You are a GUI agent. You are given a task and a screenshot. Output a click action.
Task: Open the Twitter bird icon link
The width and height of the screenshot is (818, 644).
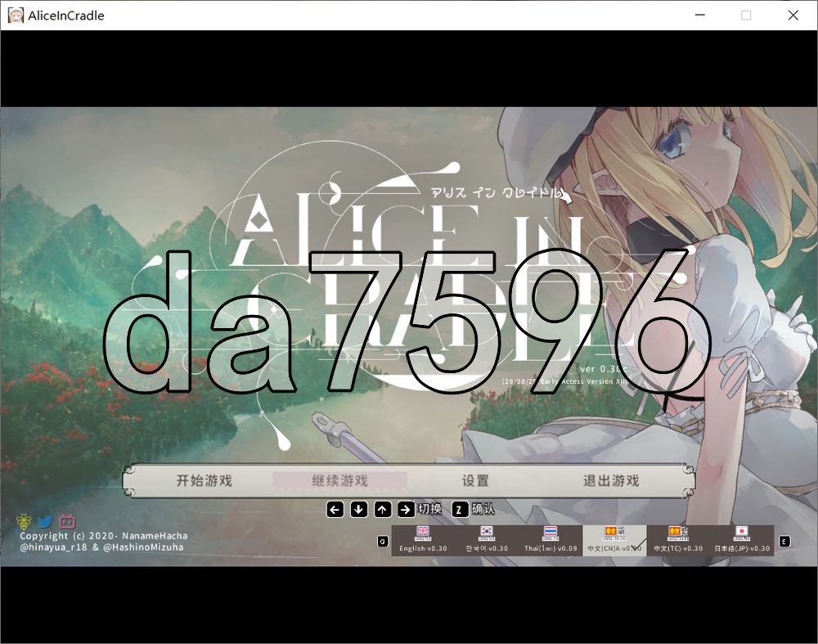click(45, 520)
